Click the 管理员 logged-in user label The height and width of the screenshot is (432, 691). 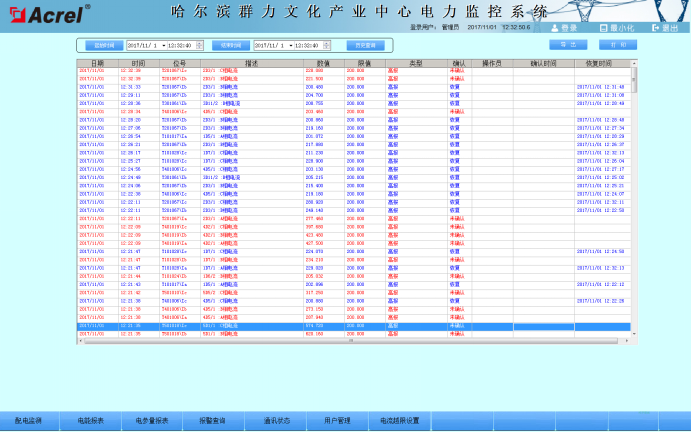pyautogui.click(x=450, y=27)
